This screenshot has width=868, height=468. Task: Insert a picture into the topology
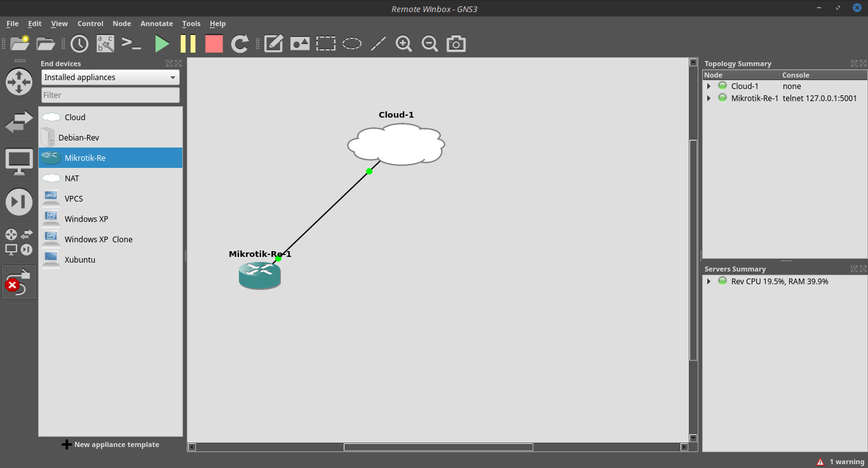click(x=299, y=43)
